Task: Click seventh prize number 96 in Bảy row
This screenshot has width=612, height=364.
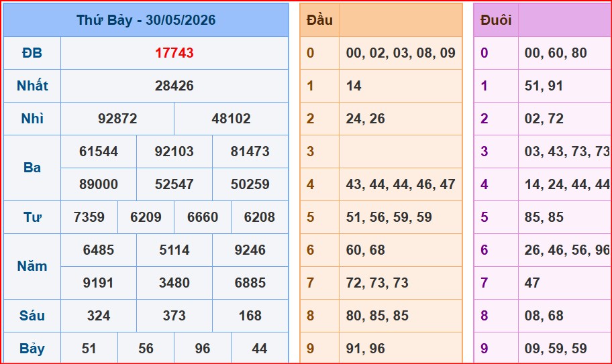Action: (x=203, y=349)
